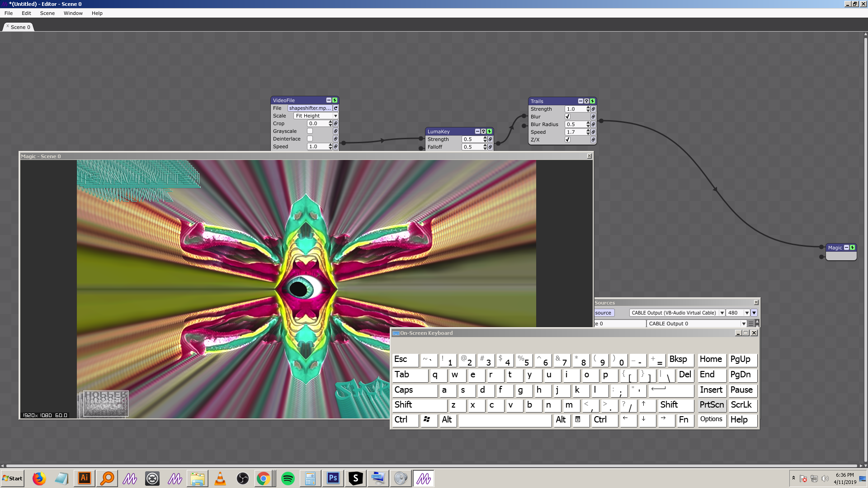The height and width of the screenshot is (488, 868).
Task: Open the CABLE Output 0 dropdown
Action: coord(697,324)
